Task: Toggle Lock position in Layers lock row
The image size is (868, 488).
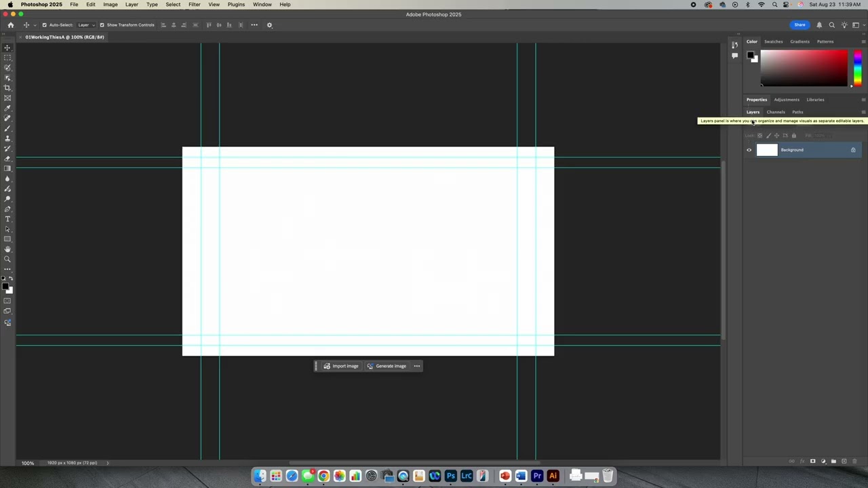Action: (x=777, y=136)
